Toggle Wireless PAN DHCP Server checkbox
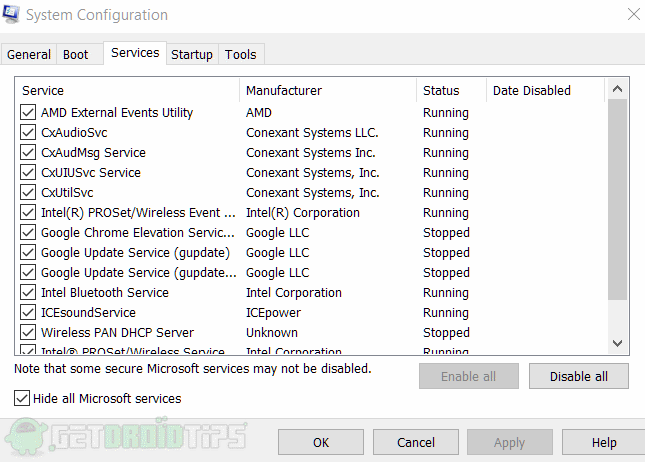Image resolution: width=645 pixels, height=462 pixels. click(28, 333)
